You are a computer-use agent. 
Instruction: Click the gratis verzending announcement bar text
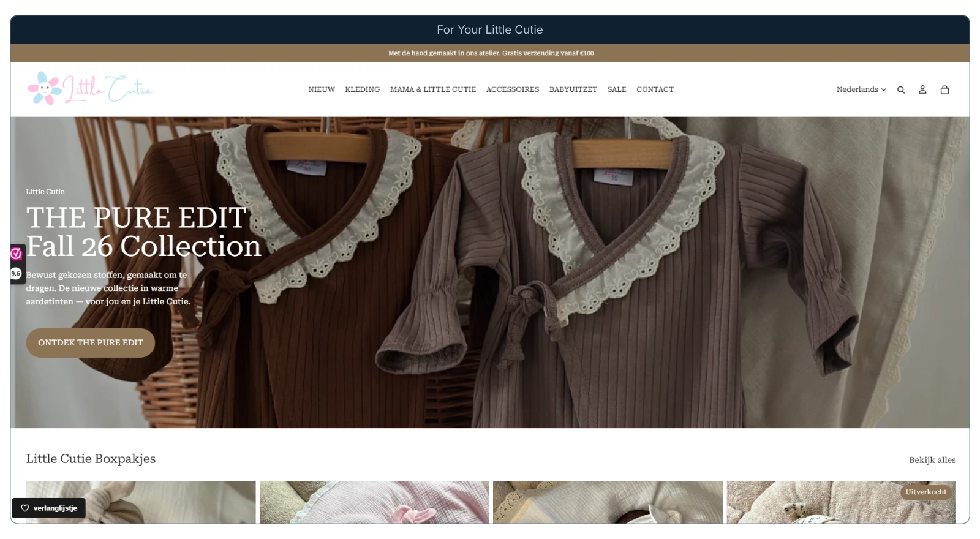click(491, 53)
